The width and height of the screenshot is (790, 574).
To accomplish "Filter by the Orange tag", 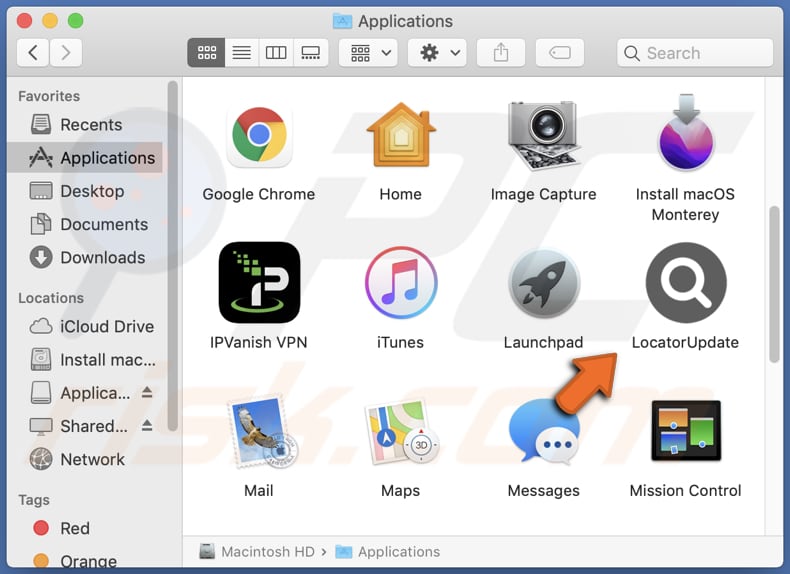I will [85, 561].
